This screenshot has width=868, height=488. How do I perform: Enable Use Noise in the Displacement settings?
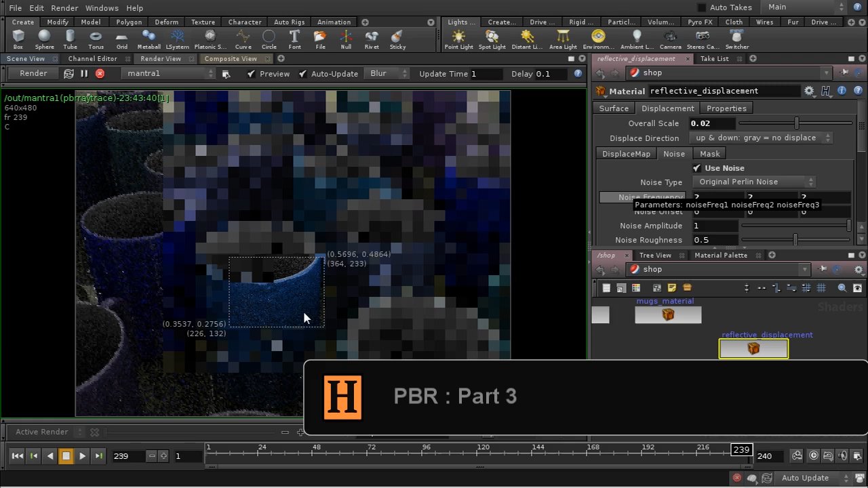pyautogui.click(x=697, y=167)
